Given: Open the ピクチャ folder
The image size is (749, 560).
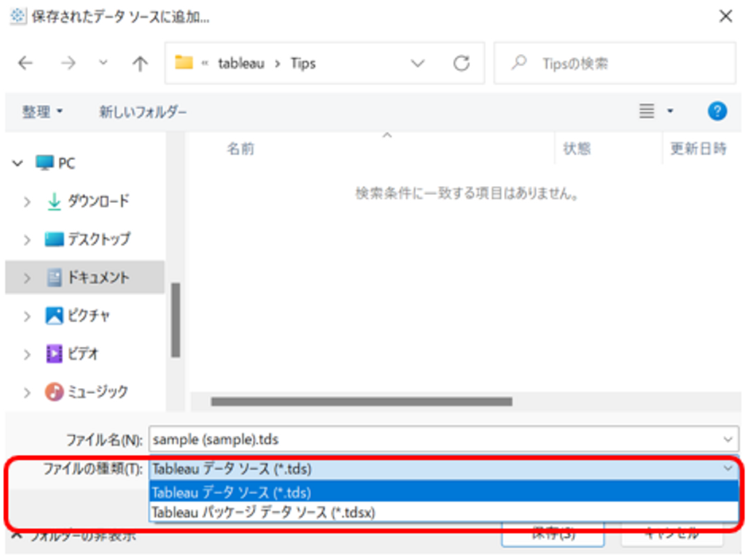Looking at the screenshot, I should click(x=77, y=315).
